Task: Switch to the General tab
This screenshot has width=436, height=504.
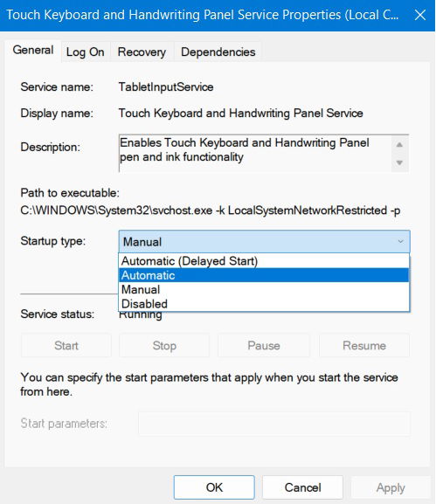Action: click(x=33, y=51)
